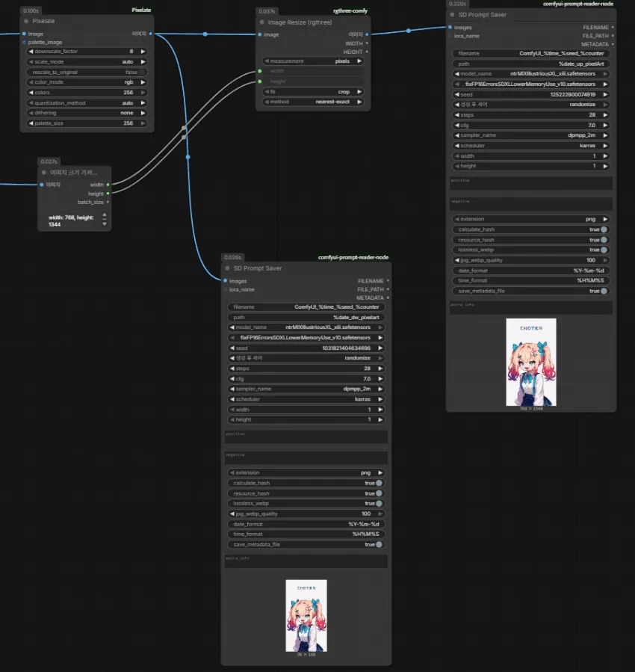635x672 pixels.
Task: Click left arrow of colors in Pixelate
Action: click(31, 93)
